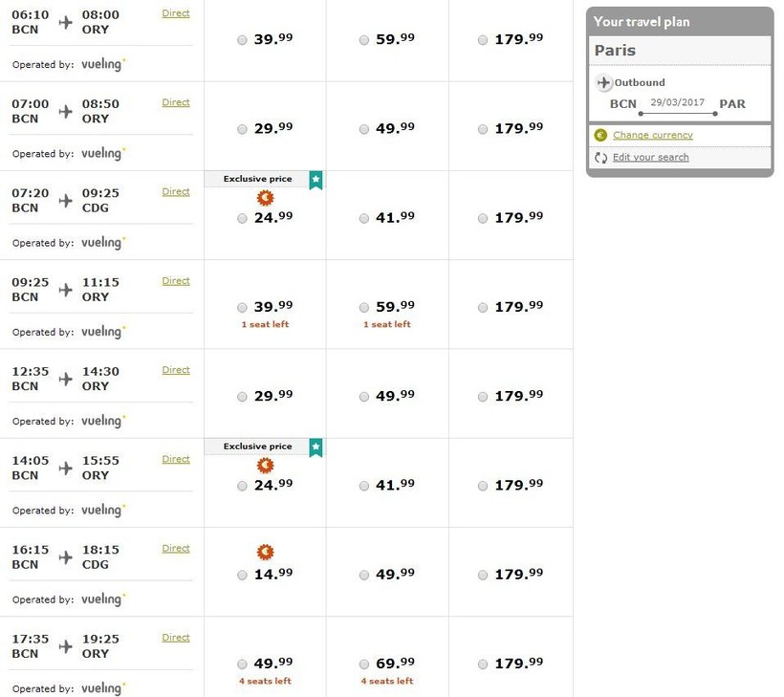Select the 41.99 fare on 07:20 flight
Screen dimensions: 784x697
pyautogui.click(x=364, y=219)
